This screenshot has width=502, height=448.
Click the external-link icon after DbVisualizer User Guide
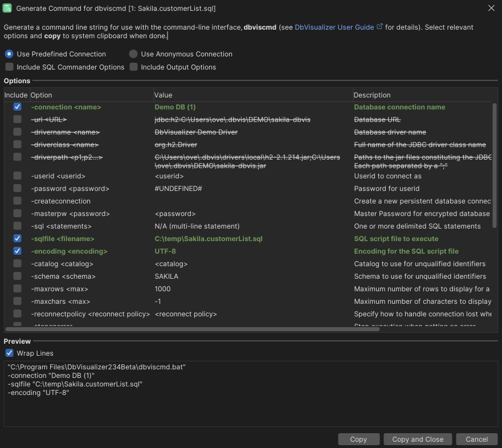click(x=379, y=26)
